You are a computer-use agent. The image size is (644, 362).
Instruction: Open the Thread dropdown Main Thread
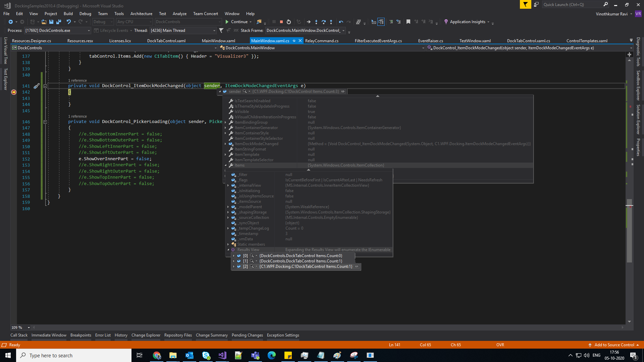coord(183,31)
